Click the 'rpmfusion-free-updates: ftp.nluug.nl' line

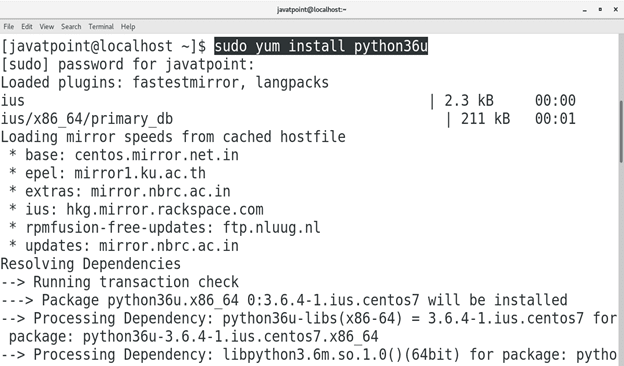click(x=165, y=228)
